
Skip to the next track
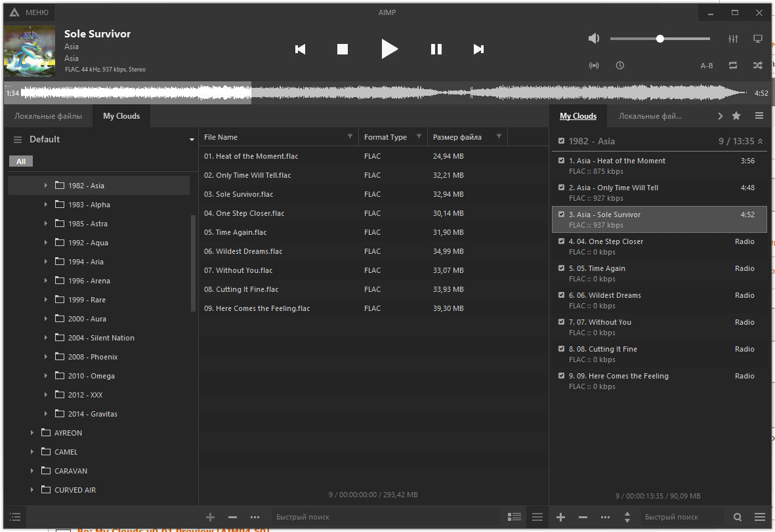click(x=478, y=49)
